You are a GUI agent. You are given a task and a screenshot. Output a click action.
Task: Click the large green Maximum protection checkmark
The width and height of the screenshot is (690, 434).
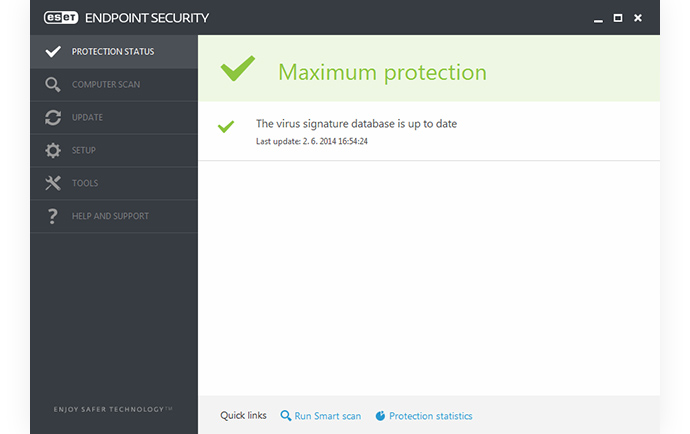pyautogui.click(x=238, y=68)
